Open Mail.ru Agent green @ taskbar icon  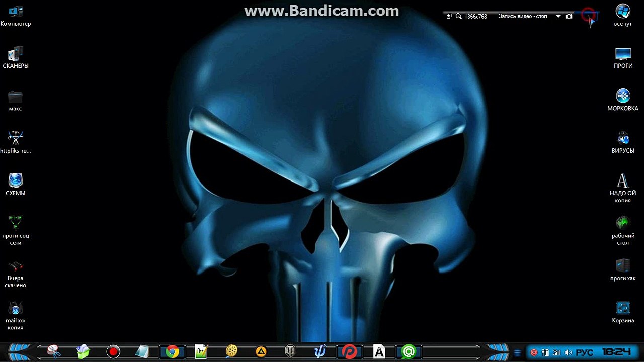409,351
